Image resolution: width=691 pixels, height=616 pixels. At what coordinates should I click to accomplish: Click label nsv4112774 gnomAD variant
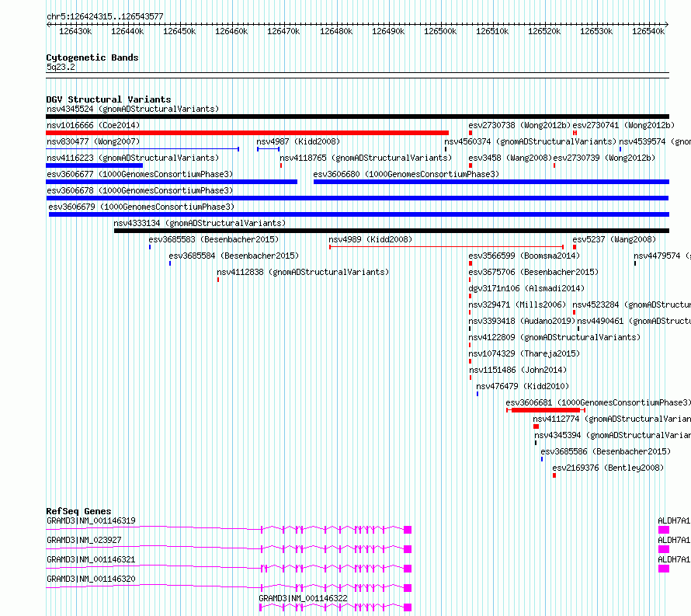coord(612,419)
